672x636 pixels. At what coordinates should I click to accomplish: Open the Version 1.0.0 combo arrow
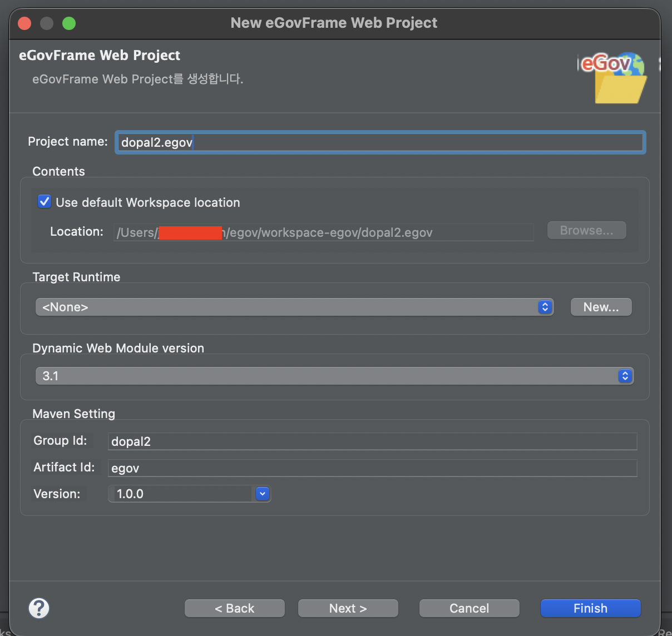[263, 494]
